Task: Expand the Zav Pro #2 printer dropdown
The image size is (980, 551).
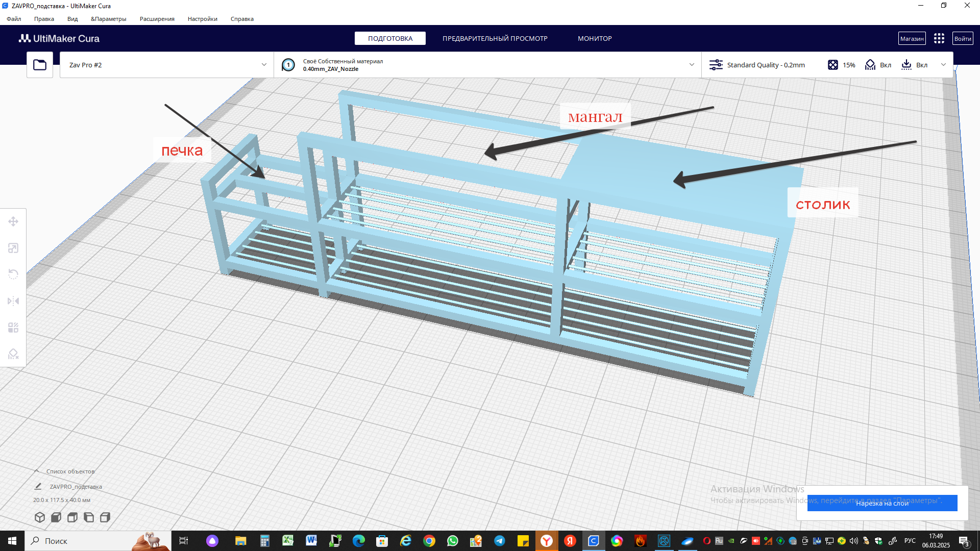Action: pos(264,65)
